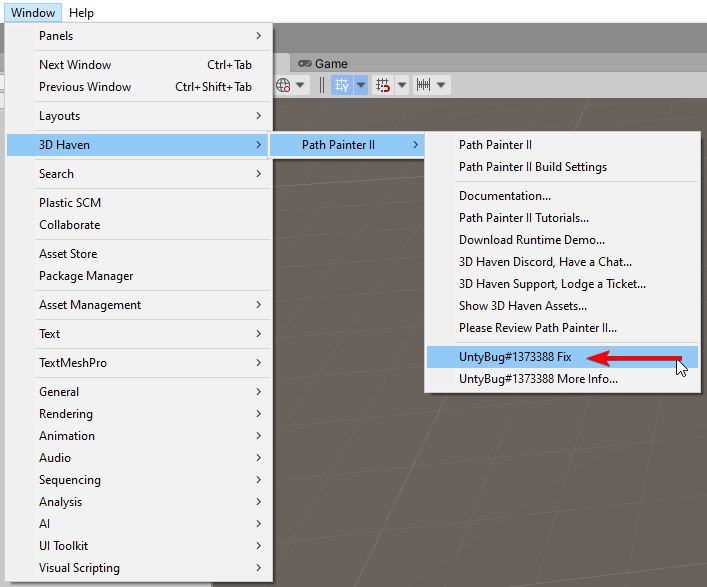707x587 pixels.
Task: Click the globe gizmo handle icon
Action: click(x=283, y=85)
